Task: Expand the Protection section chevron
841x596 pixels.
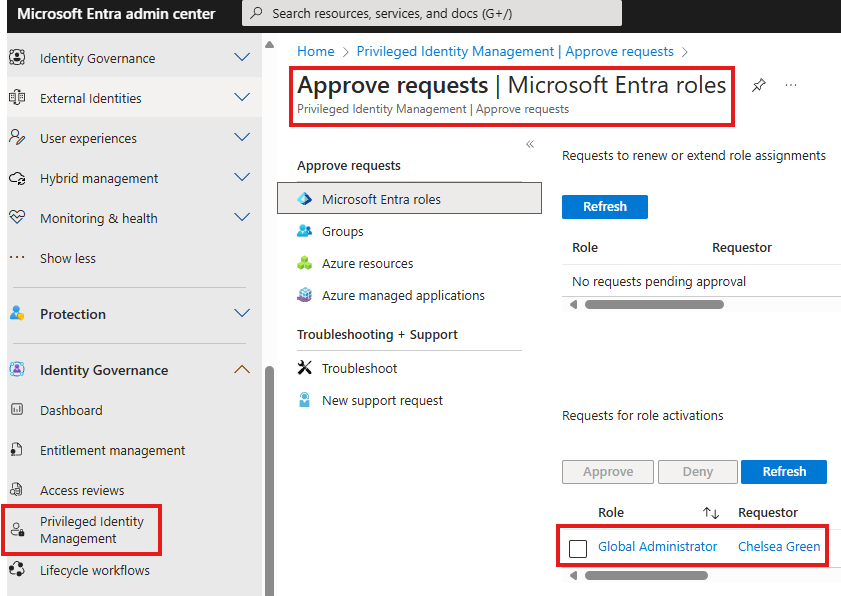Action: [x=242, y=313]
